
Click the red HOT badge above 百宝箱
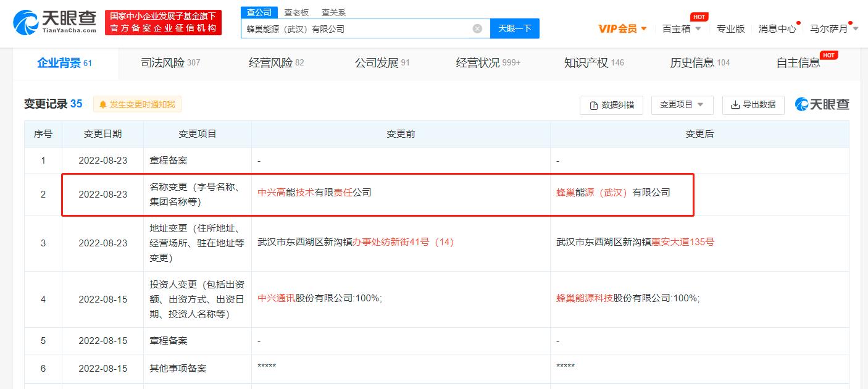(x=698, y=17)
